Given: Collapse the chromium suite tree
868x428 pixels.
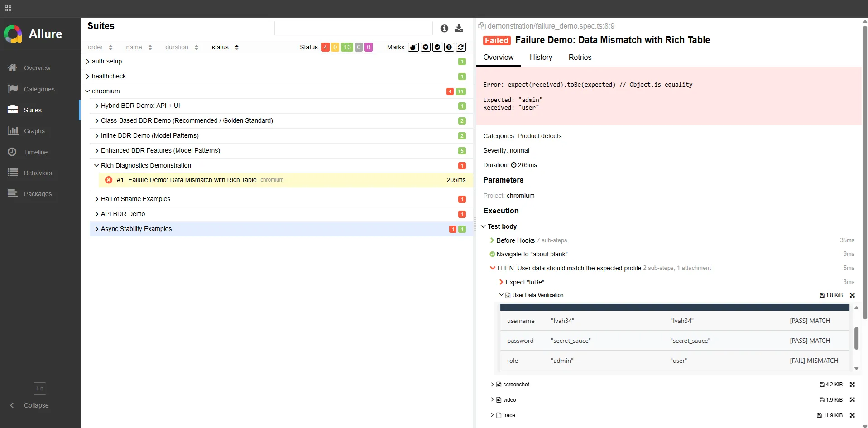Looking at the screenshot, I should [x=88, y=91].
